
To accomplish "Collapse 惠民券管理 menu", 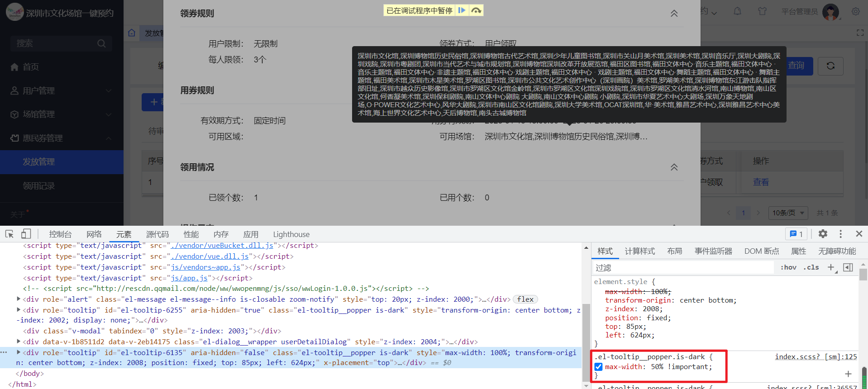I will coord(62,138).
